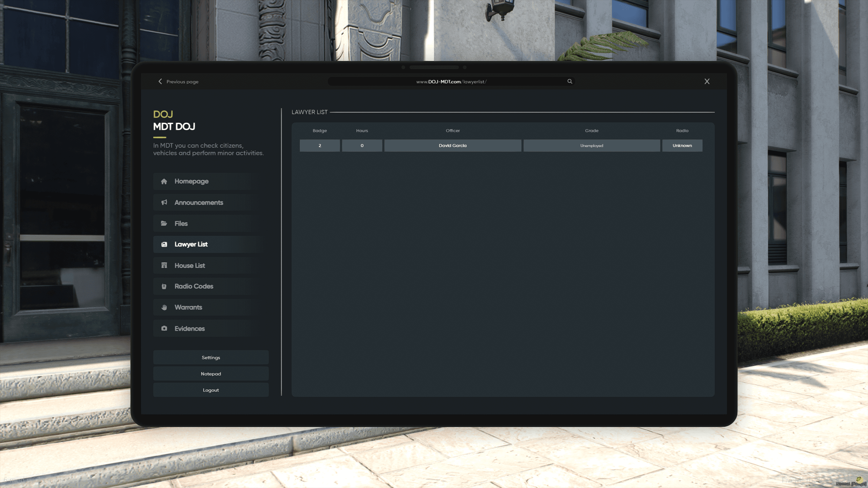Screen dimensions: 868x488
Task: Click the Grade column header
Action: click(592, 130)
